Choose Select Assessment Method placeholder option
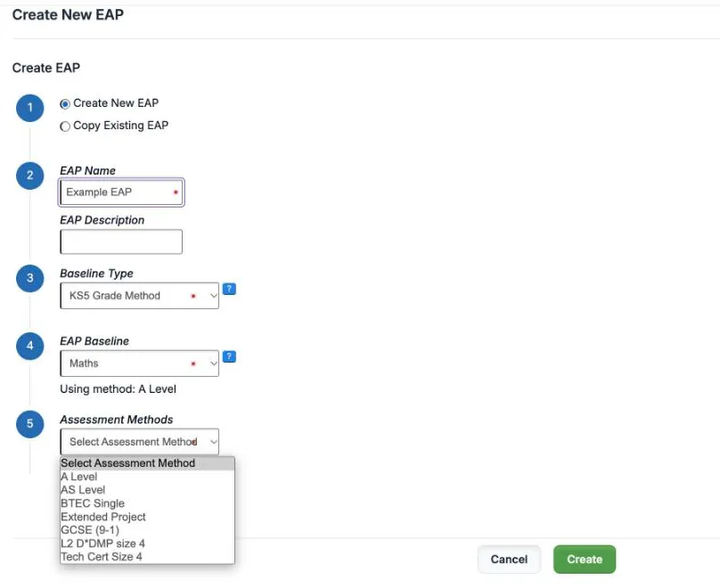Image resolution: width=720 pixels, height=588 pixels. [147, 463]
